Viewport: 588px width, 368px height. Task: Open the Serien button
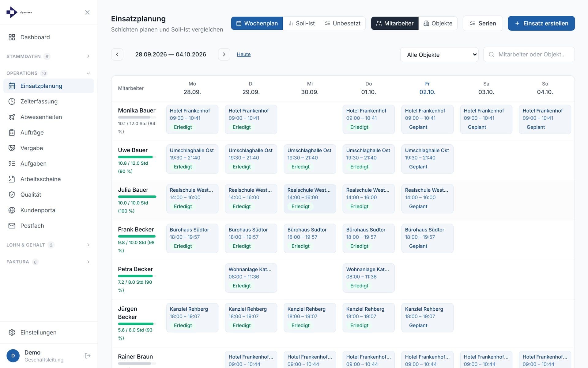pyautogui.click(x=483, y=23)
